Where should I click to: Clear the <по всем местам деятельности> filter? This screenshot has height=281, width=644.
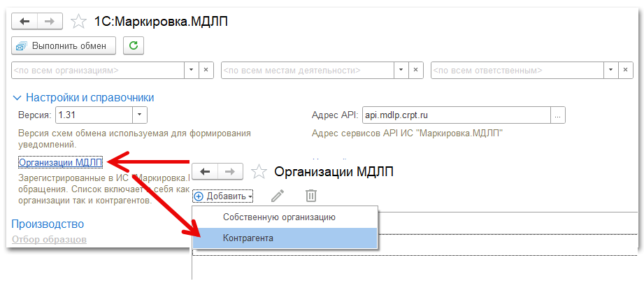[415, 70]
